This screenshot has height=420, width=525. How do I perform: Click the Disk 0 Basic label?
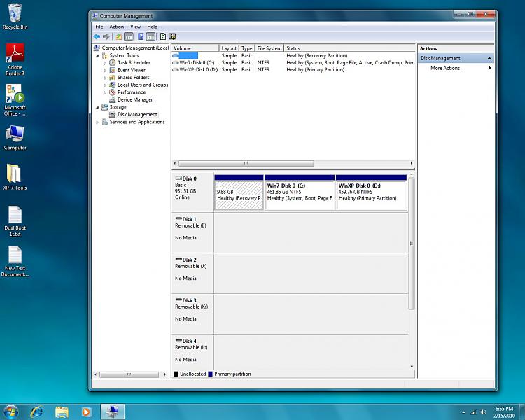coord(192,192)
